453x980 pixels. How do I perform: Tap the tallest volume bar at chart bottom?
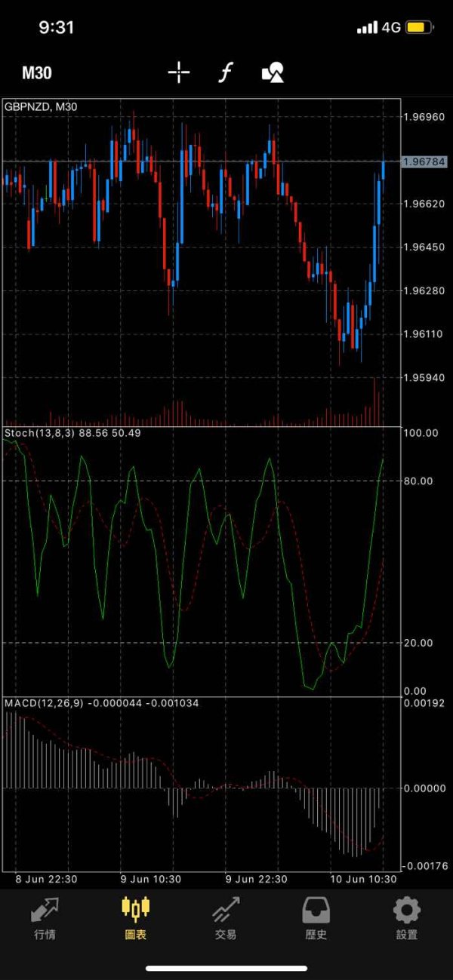[374, 401]
